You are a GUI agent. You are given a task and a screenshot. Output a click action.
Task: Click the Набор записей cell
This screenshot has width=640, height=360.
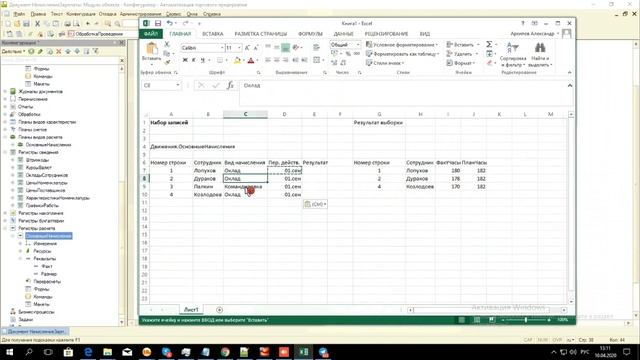point(171,122)
